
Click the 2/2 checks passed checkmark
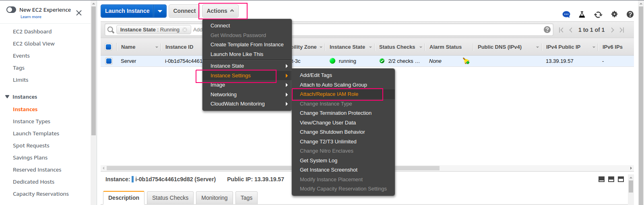pyautogui.click(x=382, y=61)
